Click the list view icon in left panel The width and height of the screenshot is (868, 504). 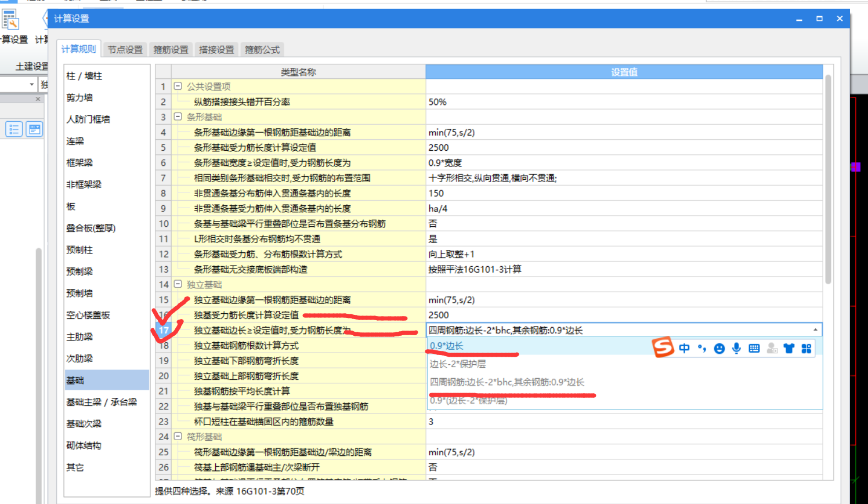[x=14, y=129]
